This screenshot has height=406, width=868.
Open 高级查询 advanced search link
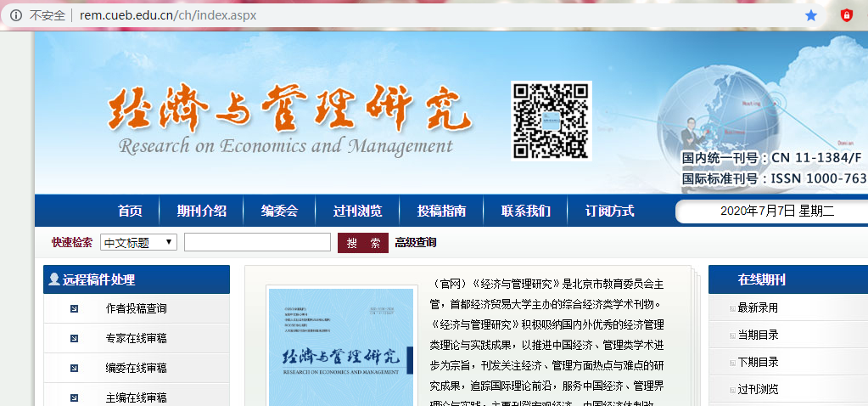tap(416, 242)
